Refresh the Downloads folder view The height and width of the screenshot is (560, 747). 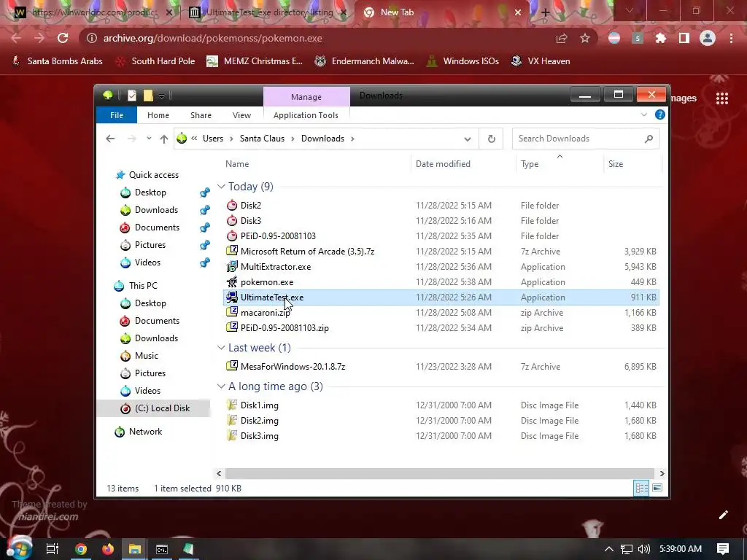[491, 139]
